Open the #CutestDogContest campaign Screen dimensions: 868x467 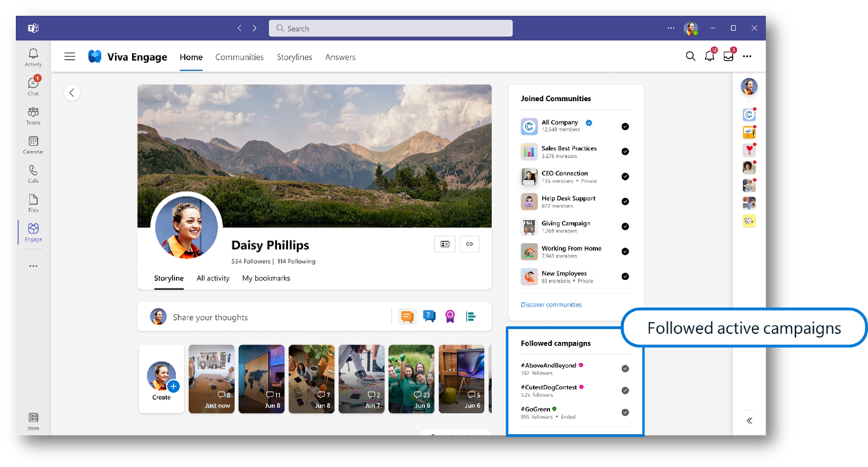click(548, 387)
